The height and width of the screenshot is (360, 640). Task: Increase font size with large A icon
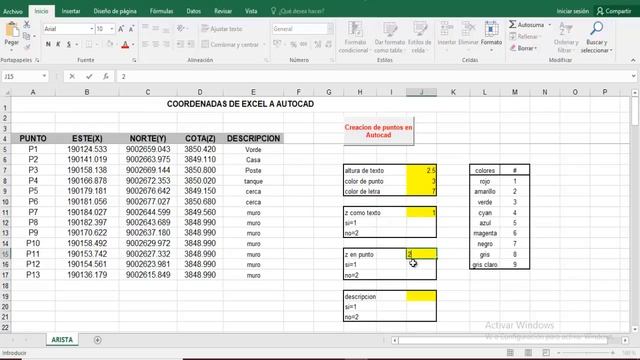[121, 29]
